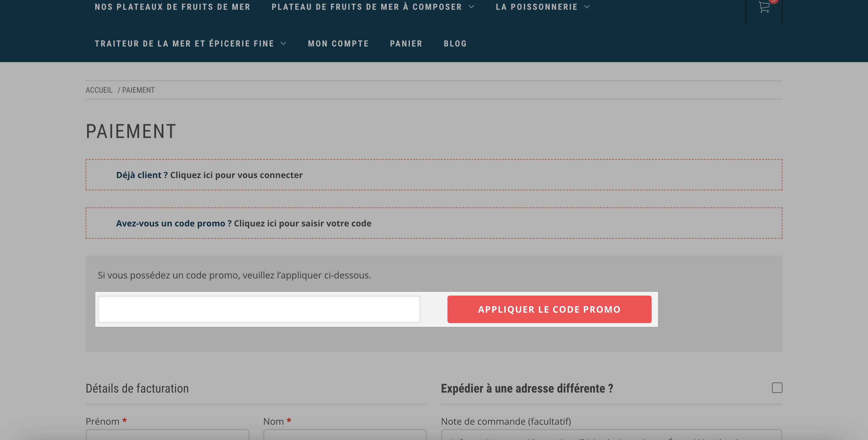This screenshot has width=868, height=440.
Task: Focus the promo code input field
Action: pos(259,309)
